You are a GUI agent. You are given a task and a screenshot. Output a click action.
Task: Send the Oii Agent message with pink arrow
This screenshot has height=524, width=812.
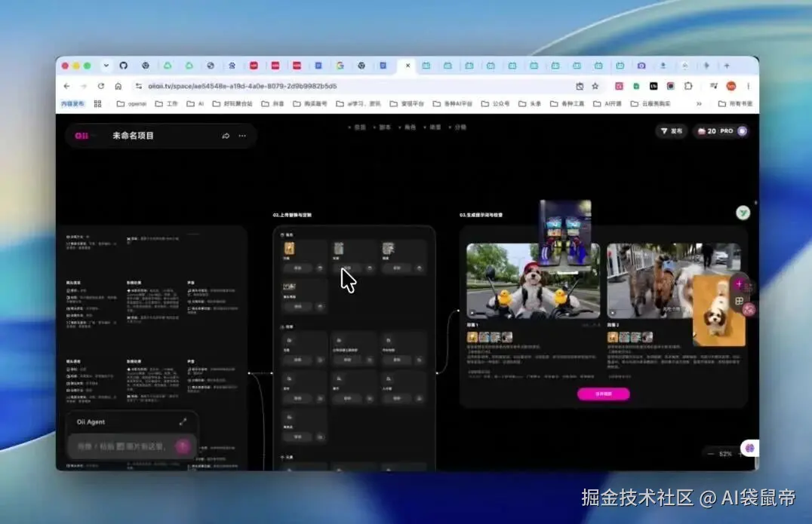183,446
